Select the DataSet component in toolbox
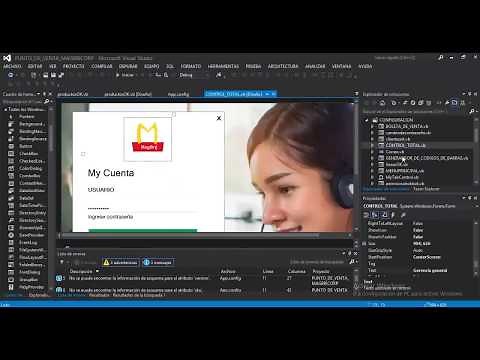This screenshot has width=480, height=360. [x=27, y=198]
